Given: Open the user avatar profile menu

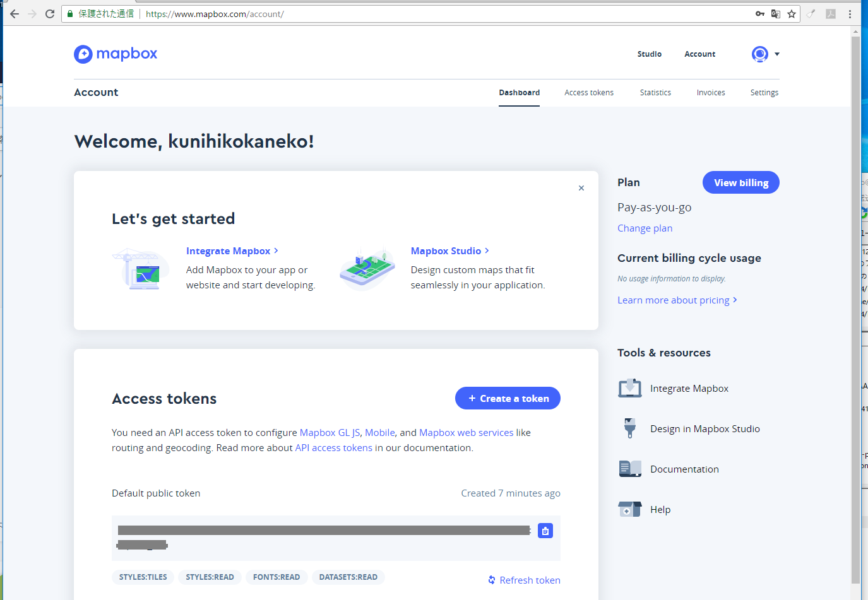Looking at the screenshot, I should click(x=760, y=54).
